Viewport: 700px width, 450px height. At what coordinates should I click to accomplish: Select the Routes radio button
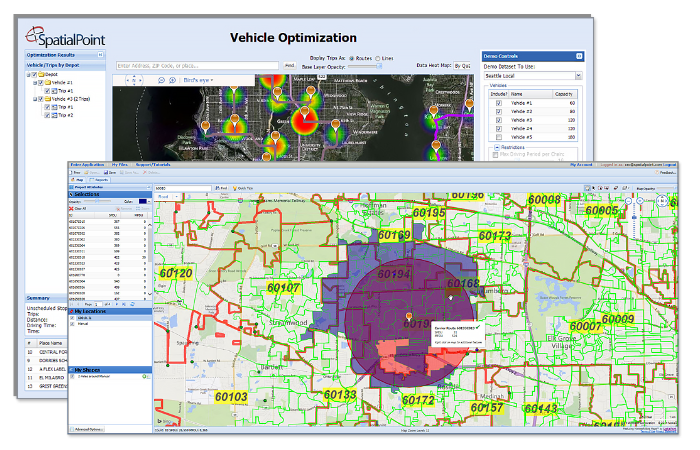pos(351,58)
